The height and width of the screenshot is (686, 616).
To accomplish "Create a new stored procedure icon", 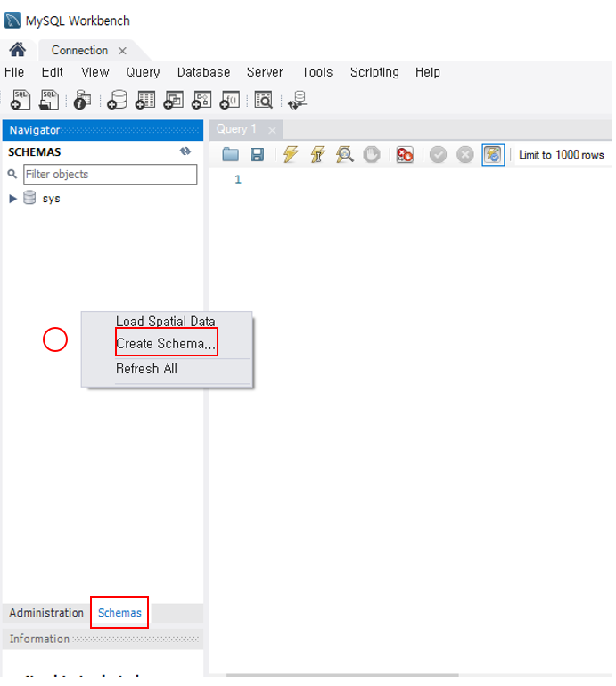I will point(201,100).
